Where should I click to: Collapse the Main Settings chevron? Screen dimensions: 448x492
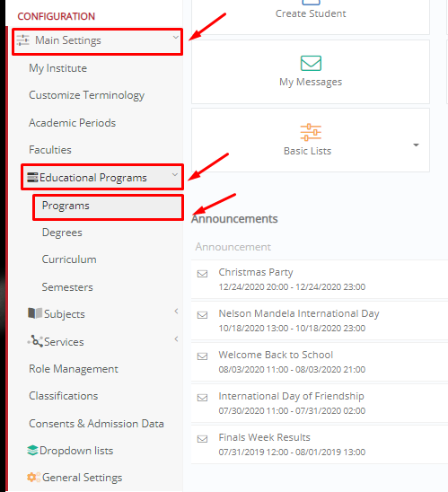point(176,38)
